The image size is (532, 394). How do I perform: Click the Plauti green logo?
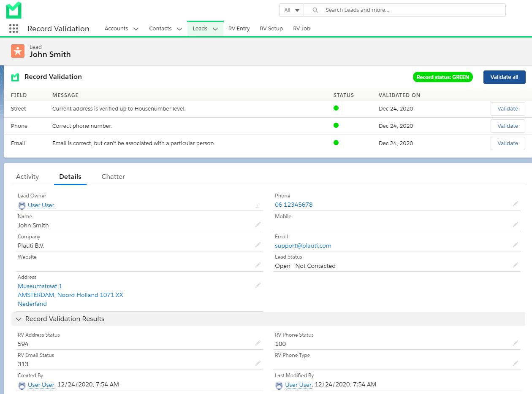(x=14, y=10)
